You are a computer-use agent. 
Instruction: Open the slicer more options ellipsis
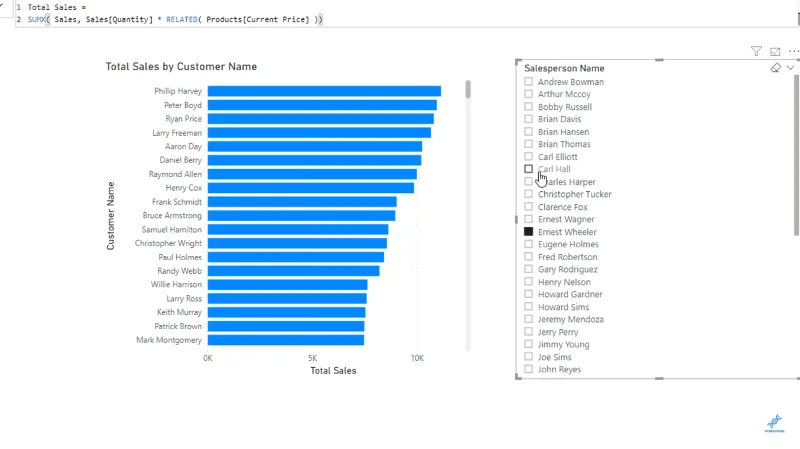click(793, 51)
